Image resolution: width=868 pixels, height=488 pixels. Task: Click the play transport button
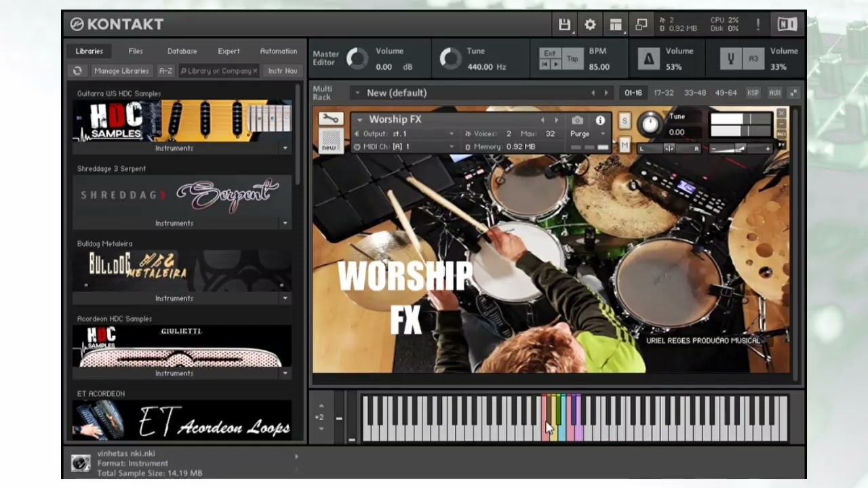pos(555,64)
